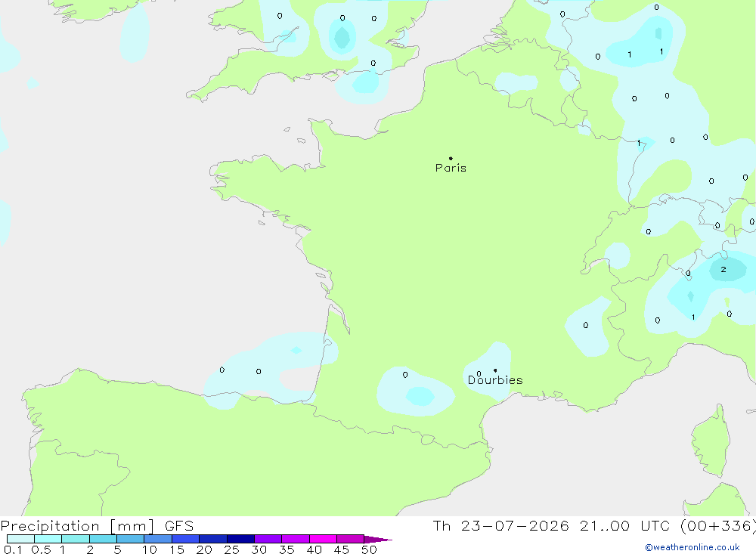Click the over-50 mm legend arrow tip

[x=379, y=539]
